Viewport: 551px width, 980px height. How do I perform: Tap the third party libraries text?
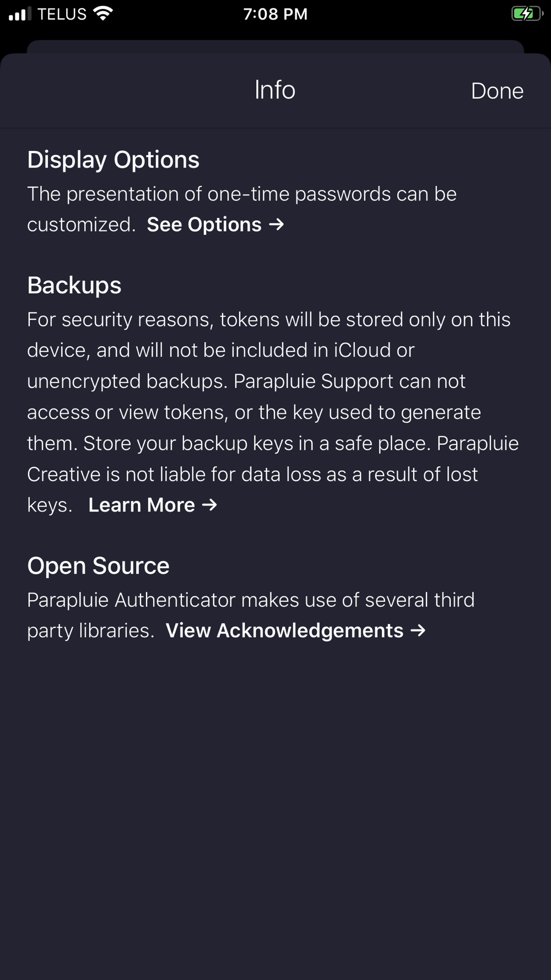[x=251, y=600]
